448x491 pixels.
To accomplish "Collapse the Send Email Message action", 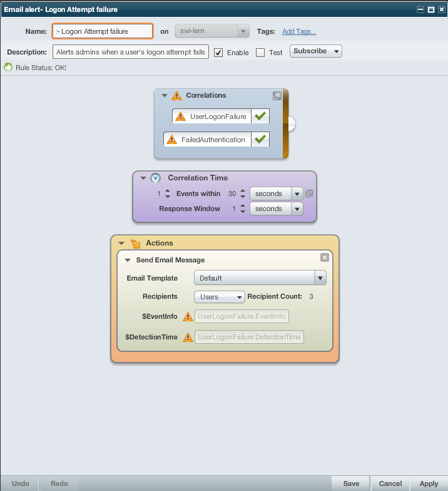I will (x=128, y=261).
